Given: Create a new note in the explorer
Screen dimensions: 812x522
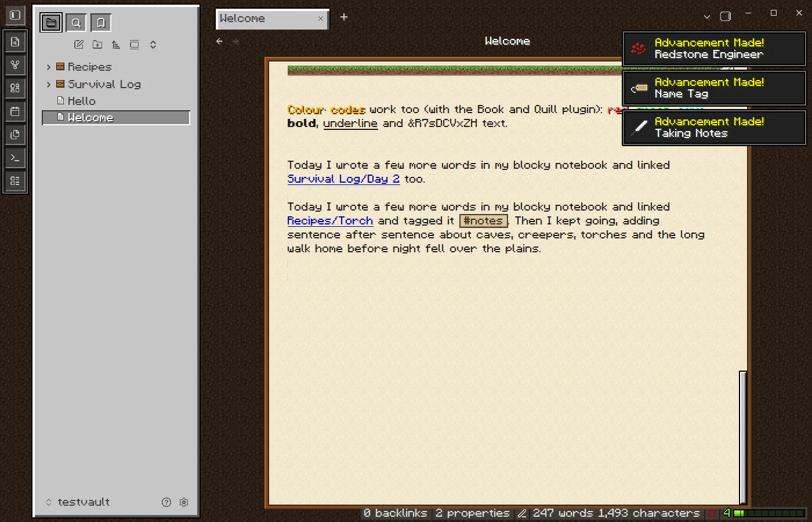Looking at the screenshot, I should point(79,45).
